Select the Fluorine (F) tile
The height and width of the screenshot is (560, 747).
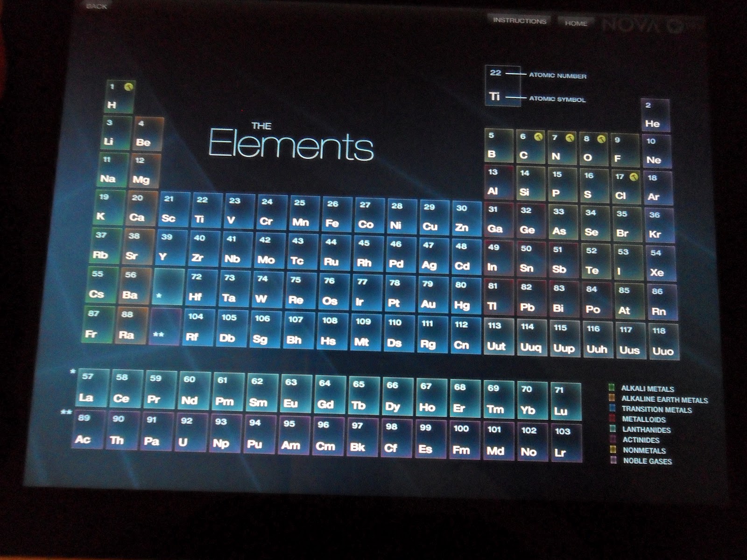pos(624,150)
